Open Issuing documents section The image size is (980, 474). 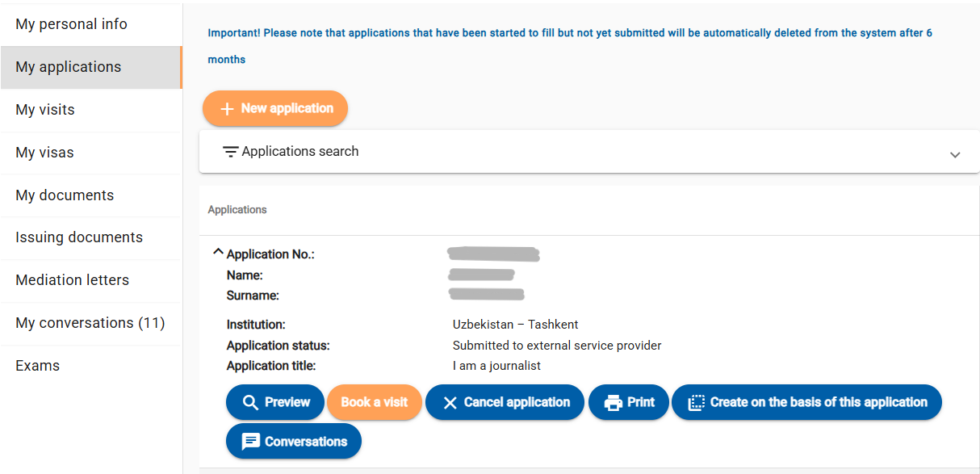click(91, 237)
